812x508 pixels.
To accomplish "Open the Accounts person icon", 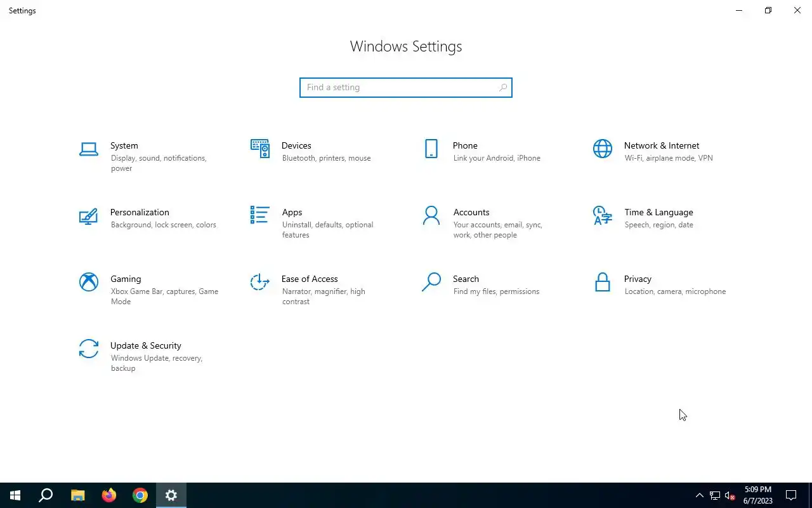I will (x=431, y=215).
